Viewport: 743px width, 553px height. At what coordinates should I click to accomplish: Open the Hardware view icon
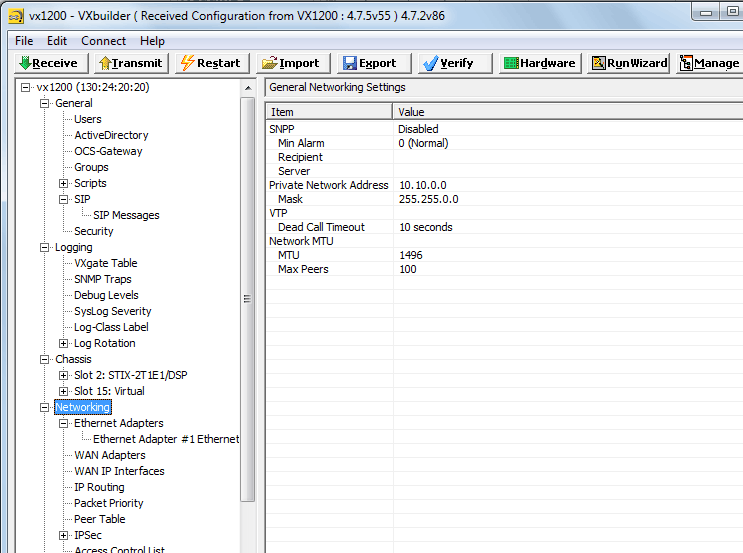tap(510, 63)
